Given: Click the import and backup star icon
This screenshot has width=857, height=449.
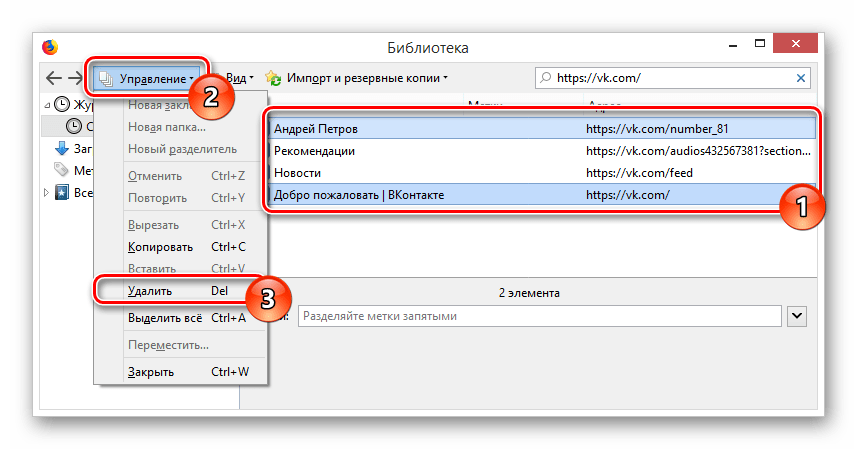Looking at the screenshot, I should pos(273,78).
